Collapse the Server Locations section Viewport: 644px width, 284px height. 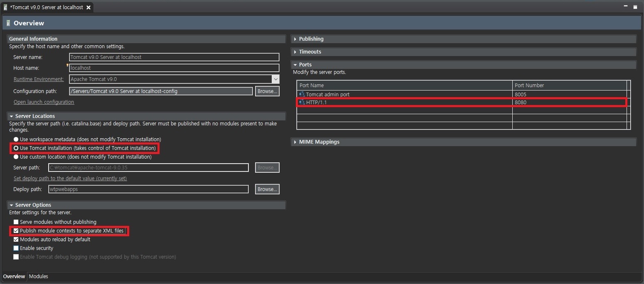pyautogui.click(x=11, y=116)
